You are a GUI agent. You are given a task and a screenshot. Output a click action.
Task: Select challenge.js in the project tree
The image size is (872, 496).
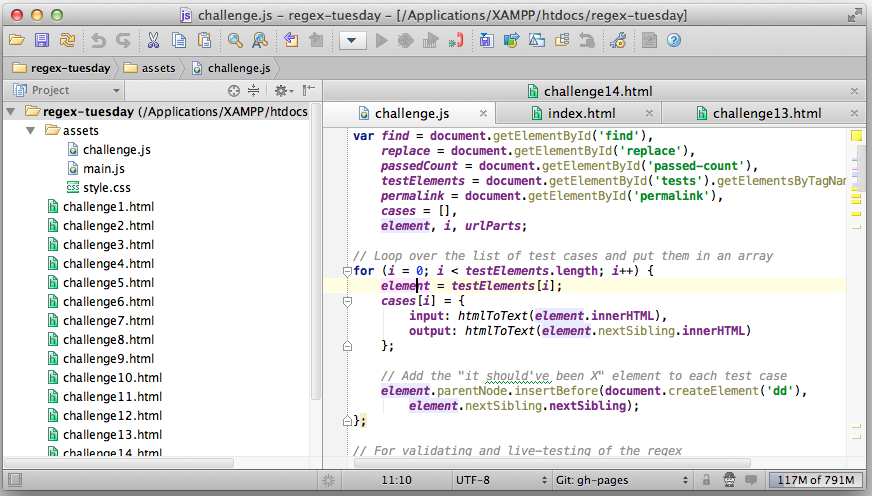(x=109, y=150)
